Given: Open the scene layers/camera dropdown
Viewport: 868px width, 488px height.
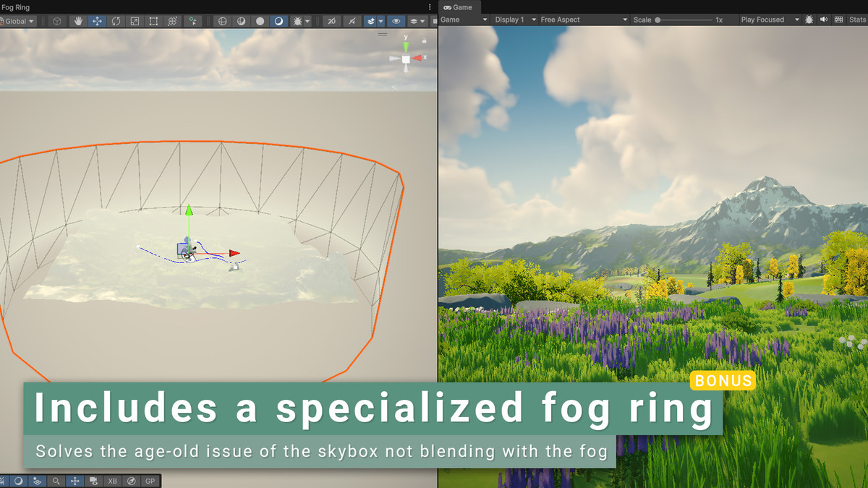Looking at the screenshot, I should [418, 21].
